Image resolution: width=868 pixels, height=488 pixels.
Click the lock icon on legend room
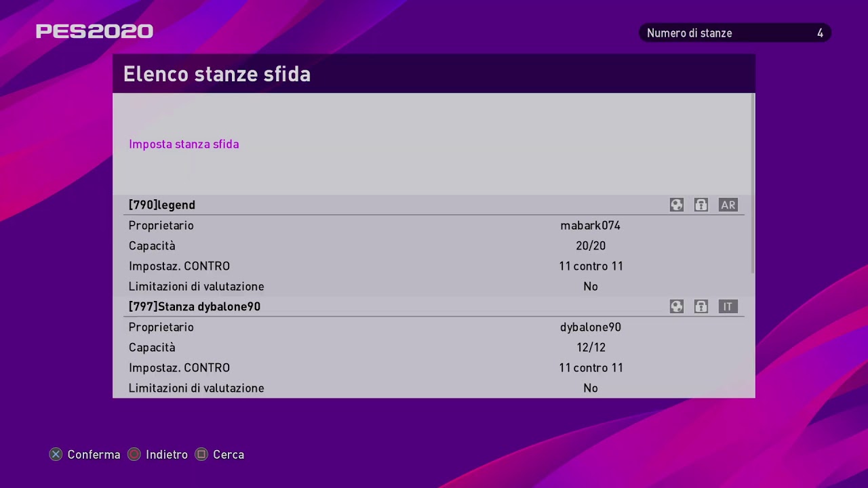[701, 205]
